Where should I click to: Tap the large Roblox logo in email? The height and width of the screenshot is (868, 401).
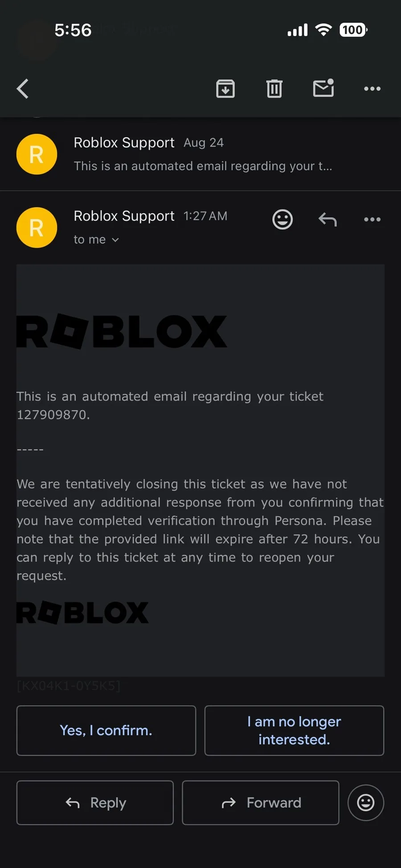coord(122,332)
